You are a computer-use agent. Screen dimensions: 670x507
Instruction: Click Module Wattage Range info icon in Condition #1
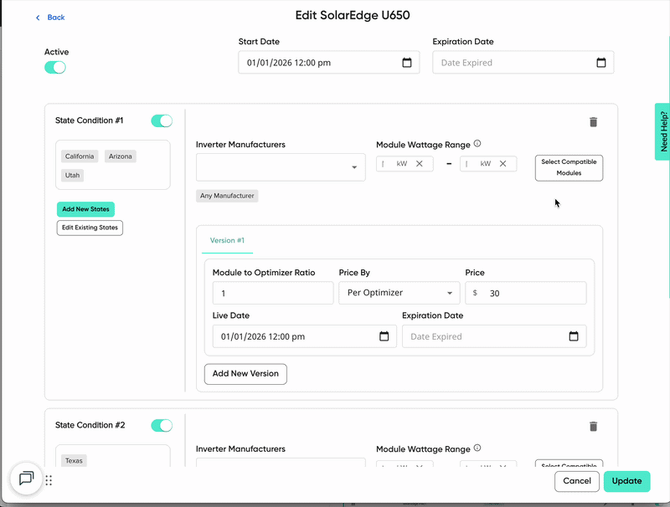(477, 144)
